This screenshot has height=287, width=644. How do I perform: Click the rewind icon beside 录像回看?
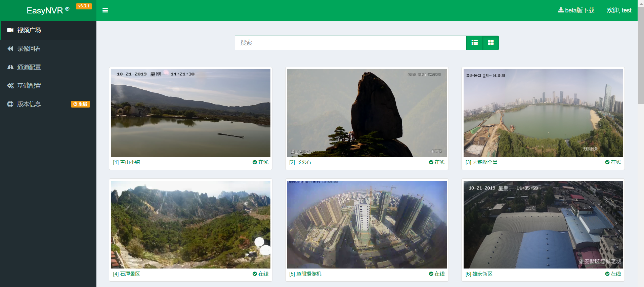pyautogui.click(x=10, y=49)
